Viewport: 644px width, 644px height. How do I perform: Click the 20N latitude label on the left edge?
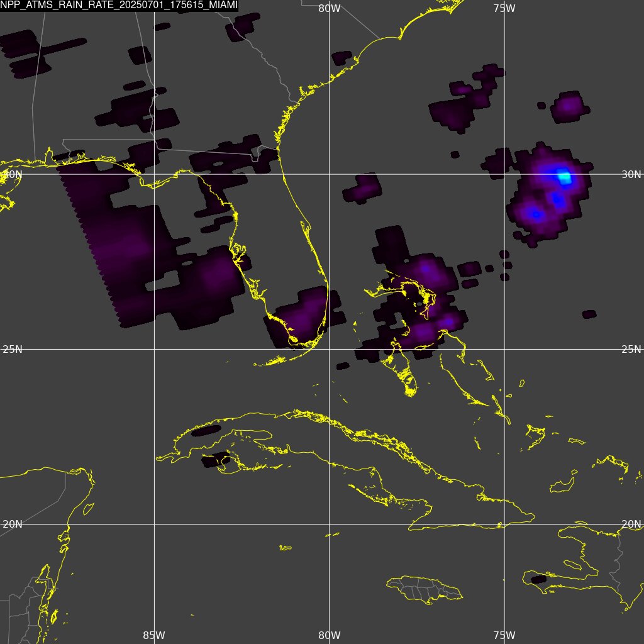pos(13,524)
